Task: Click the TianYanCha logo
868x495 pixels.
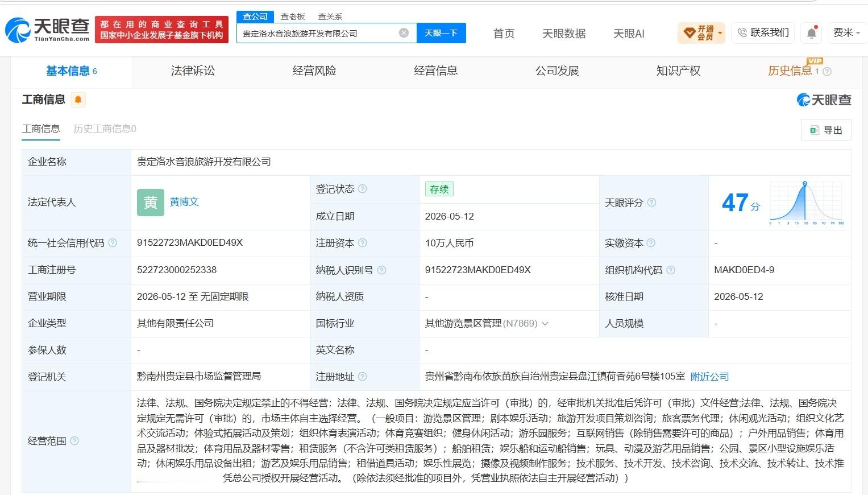Action: [48, 30]
